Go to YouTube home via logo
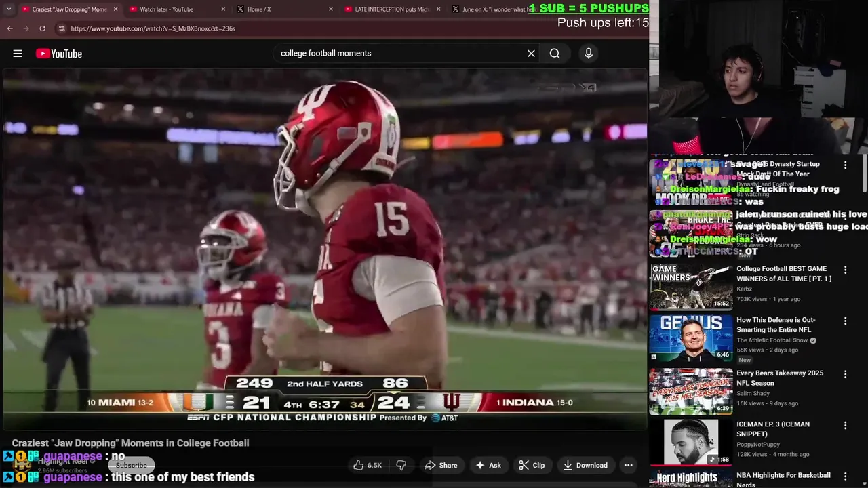The height and width of the screenshot is (488, 868). pyautogui.click(x=59, y=54)
